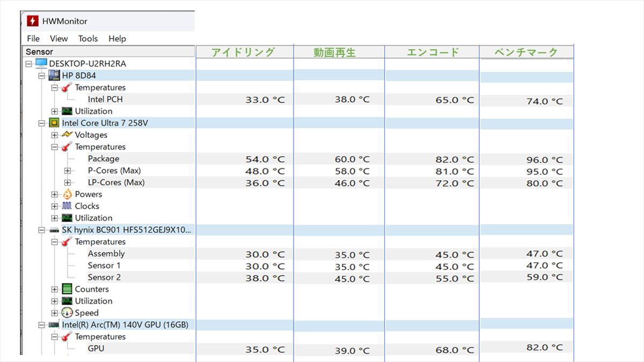Collapse the HP 8D84 node

(42, 76)
